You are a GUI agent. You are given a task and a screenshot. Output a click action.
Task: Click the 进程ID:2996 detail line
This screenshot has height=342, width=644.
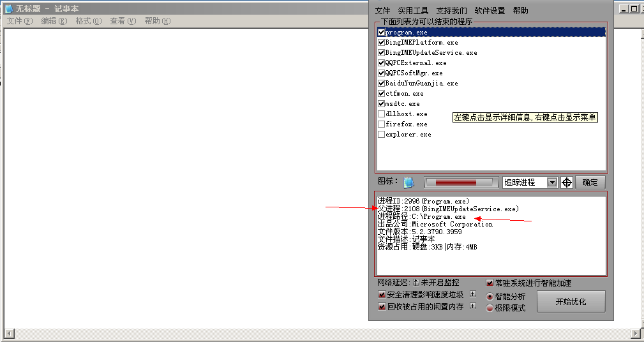point(423,201)
